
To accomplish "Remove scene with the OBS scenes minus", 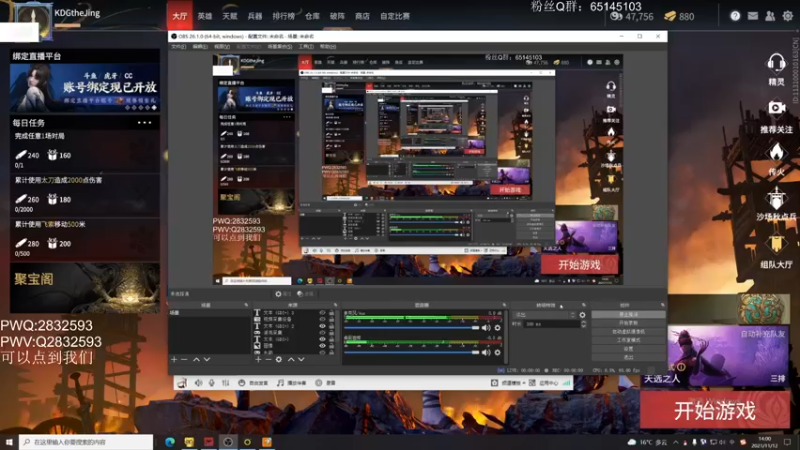I will click(184, 359).
